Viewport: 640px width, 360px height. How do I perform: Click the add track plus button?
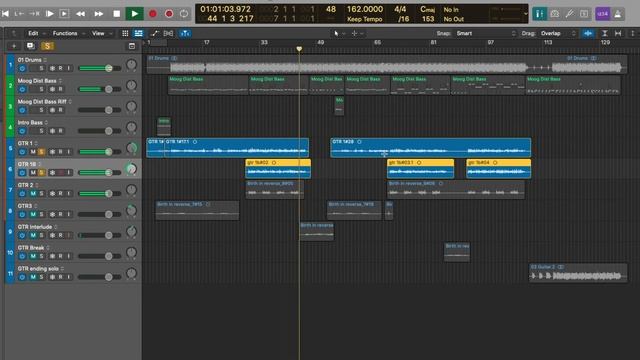click(13, 46)
